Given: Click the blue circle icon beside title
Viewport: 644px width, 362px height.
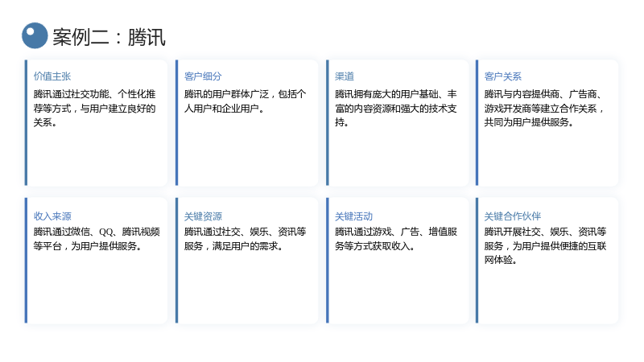Looking at the screenshot, I should click(35, 35).
